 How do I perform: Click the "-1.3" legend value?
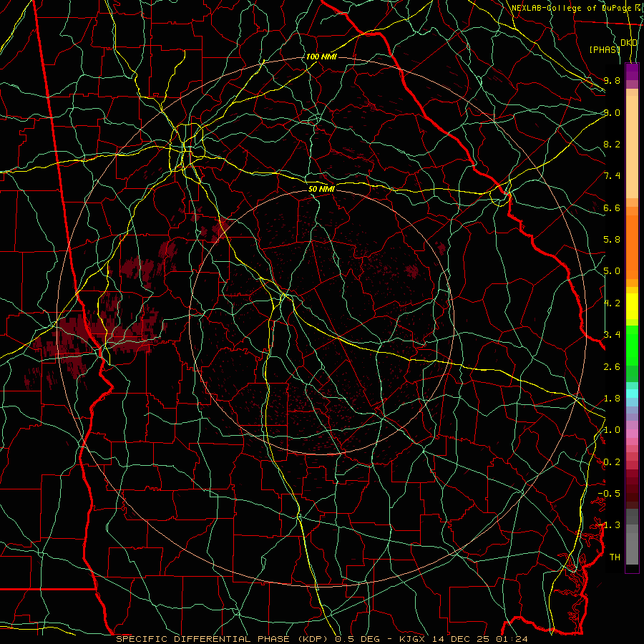[609, 525]
